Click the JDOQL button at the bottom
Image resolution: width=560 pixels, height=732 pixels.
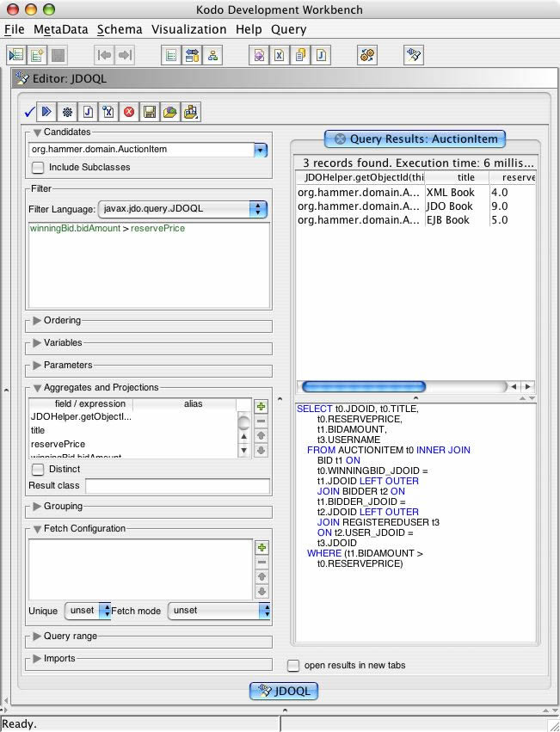point(284,691)
